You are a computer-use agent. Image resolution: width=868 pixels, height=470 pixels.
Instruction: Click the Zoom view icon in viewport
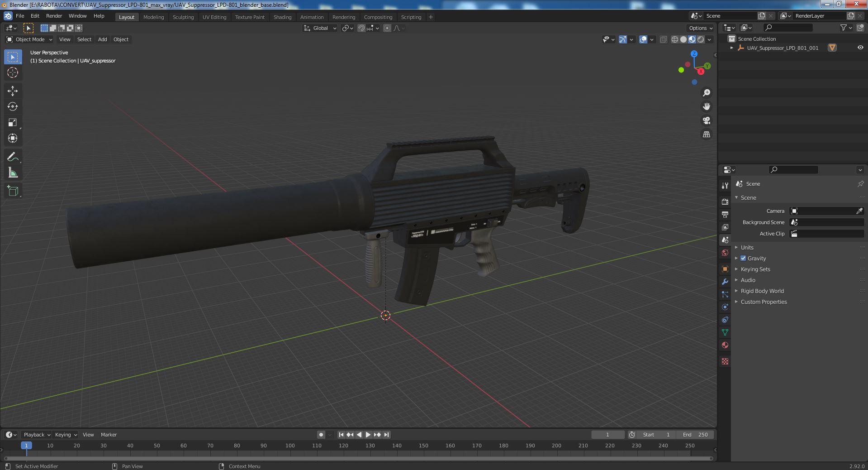pos(707,93)
